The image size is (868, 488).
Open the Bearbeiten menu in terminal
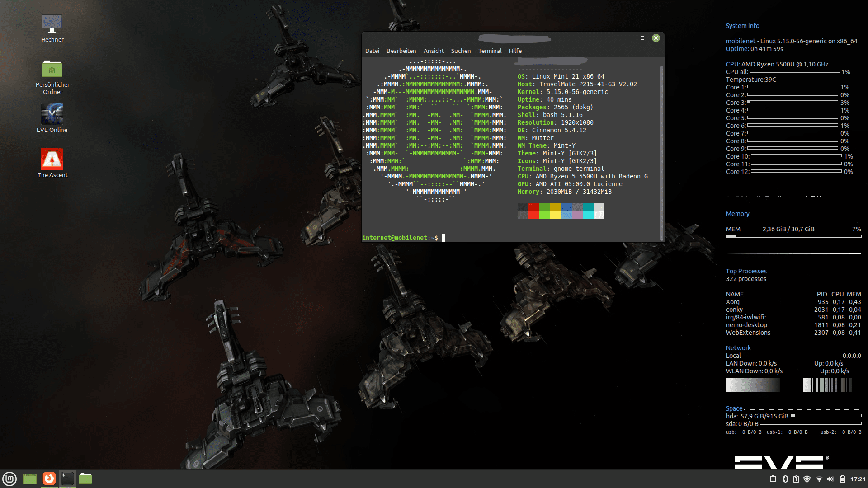(401, 51)
